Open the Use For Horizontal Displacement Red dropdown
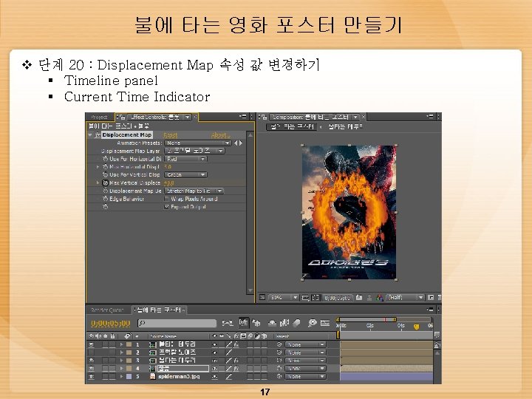This screenshot has height=399, width=532. tap(186, 159)
